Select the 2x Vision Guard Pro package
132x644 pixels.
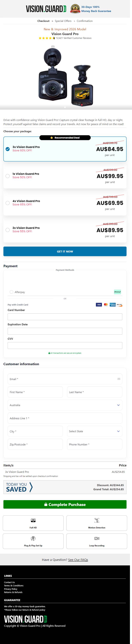tap(8, 230)
